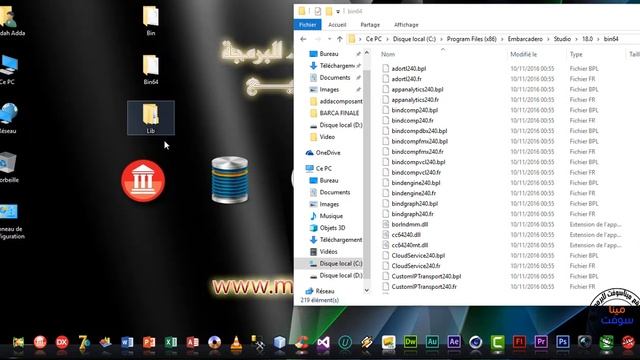Open the DX red circle icon
Viewport: 640px width, 360px height.
coord(62,342)
